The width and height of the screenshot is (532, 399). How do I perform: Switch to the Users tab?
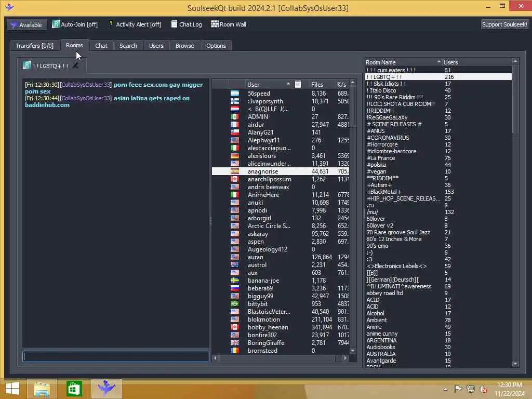156,46
